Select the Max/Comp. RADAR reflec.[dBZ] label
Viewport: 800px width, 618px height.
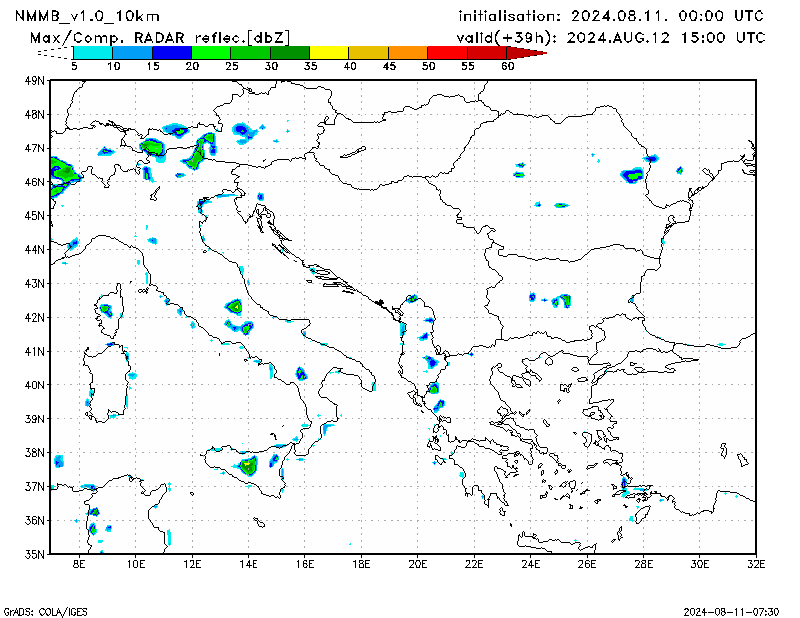161,37
